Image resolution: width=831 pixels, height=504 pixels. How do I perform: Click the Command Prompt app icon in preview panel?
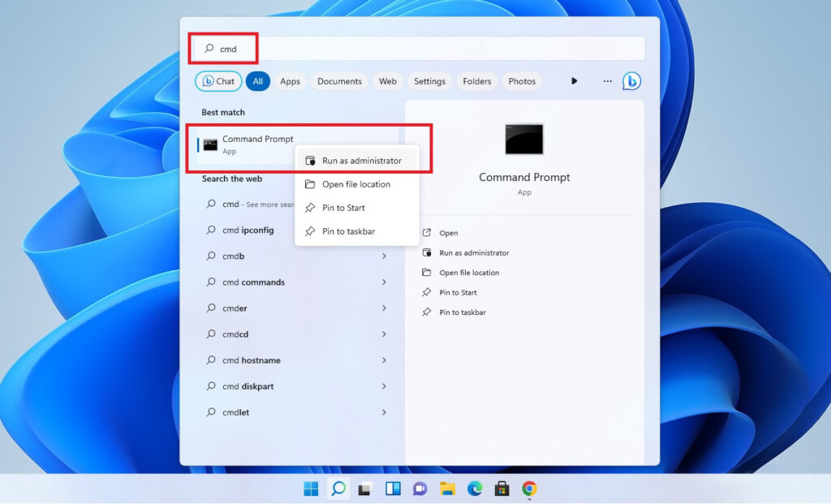coord(523,139)
